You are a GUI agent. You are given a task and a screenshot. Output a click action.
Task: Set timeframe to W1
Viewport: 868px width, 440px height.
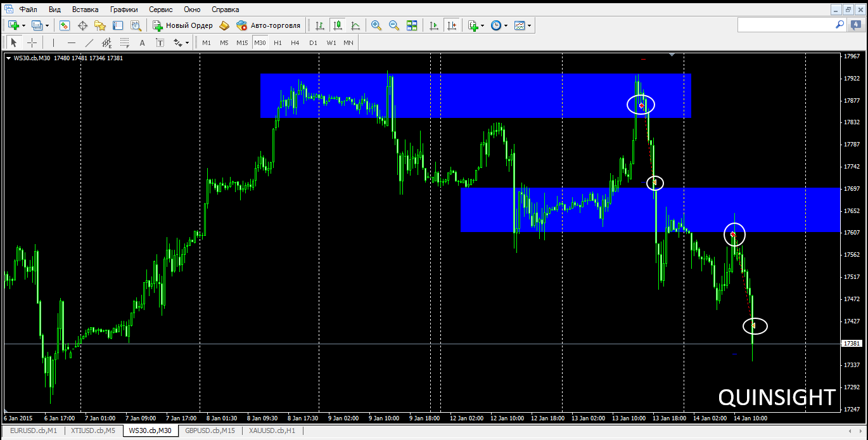click(331, 42)
